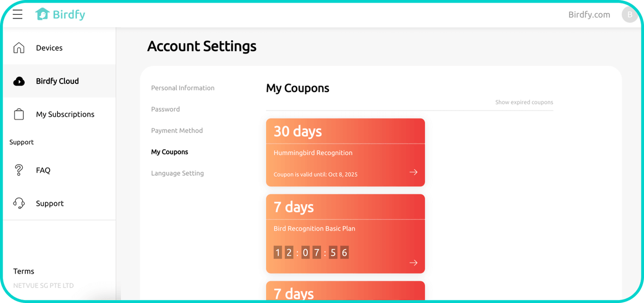The width and height of the screenshot is (644, 303).
Task: Click arrow on Hummingbird Recognition coupon
Action: tap(414, 172)
